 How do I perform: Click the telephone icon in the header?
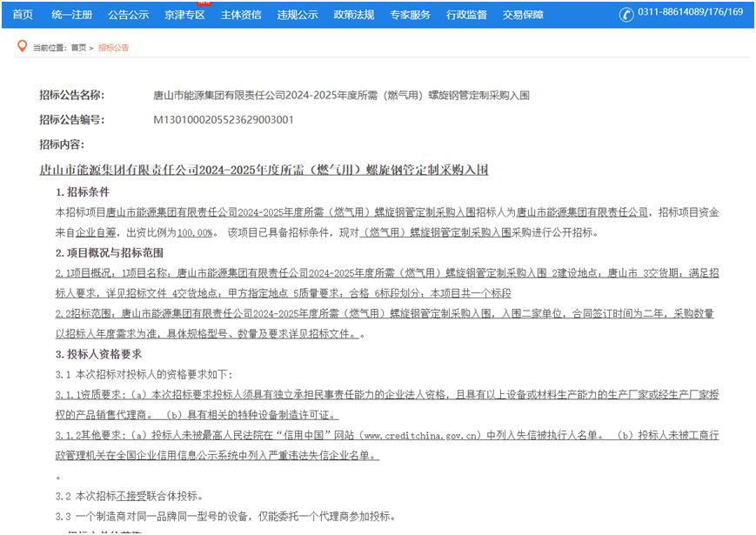626,14
